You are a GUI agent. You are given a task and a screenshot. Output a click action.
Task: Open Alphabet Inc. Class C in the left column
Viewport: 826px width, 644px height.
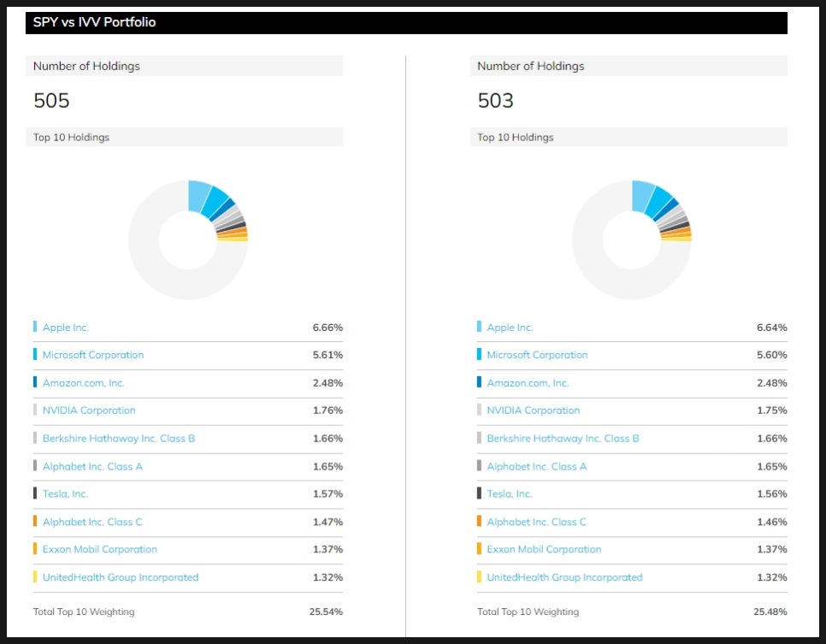(92, 522)
